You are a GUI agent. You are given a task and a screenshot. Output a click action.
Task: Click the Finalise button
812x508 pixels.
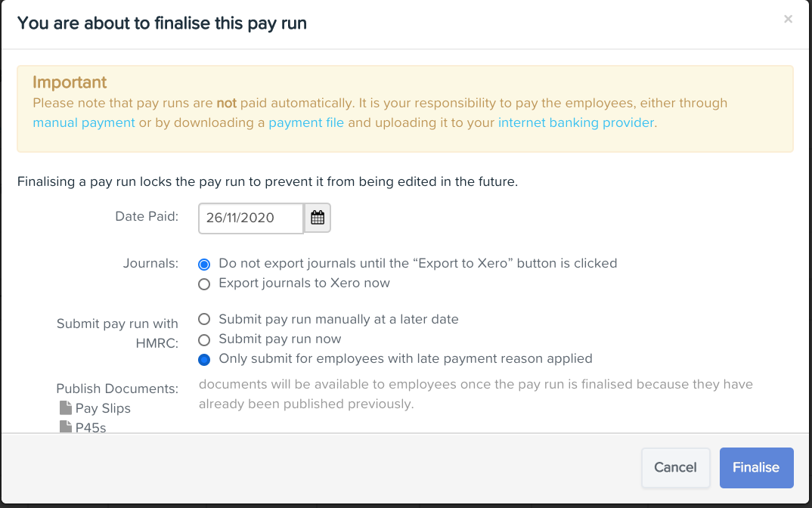pyautogui.click(x=756, y=467)
